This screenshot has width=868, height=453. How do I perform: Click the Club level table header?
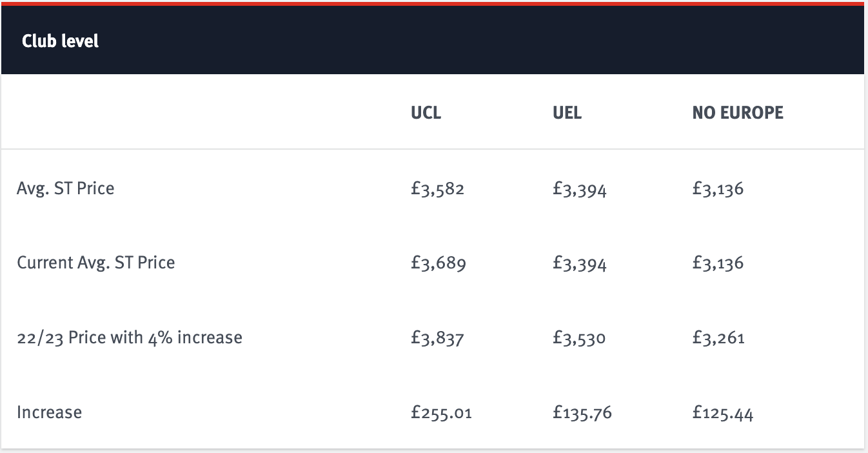(x=60, y=41)
